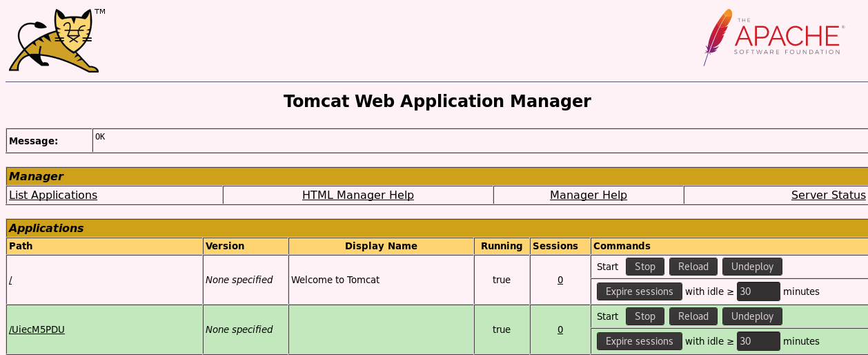The width and height of the screenshot is (868, 355).
Task: Stop the /UiecM5PDU application
Action: coord(645,316)
